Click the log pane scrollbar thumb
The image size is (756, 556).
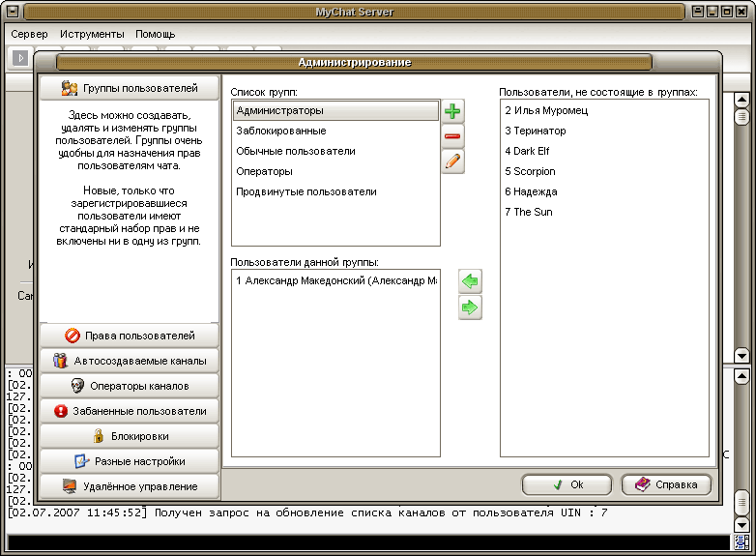point(741,503)
